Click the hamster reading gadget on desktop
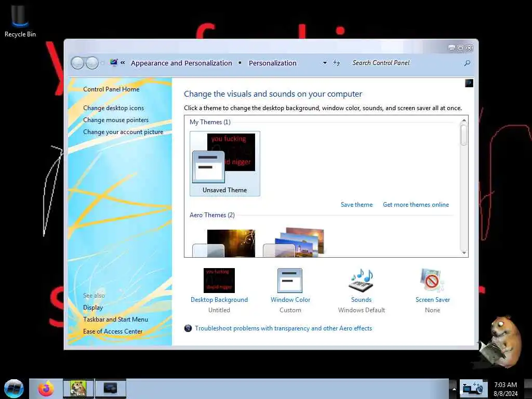Viewport: 532px width, 399px height. pyautogui.click(x=500, y=343)
